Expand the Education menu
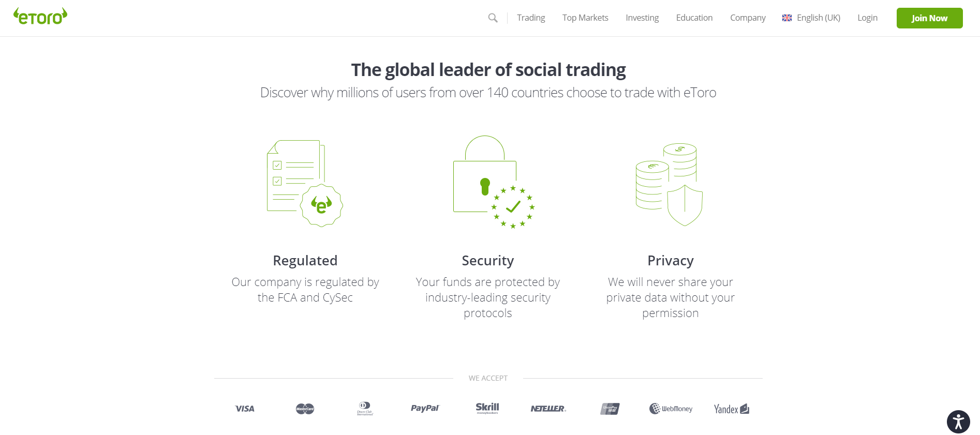 [x=694, y=18]
